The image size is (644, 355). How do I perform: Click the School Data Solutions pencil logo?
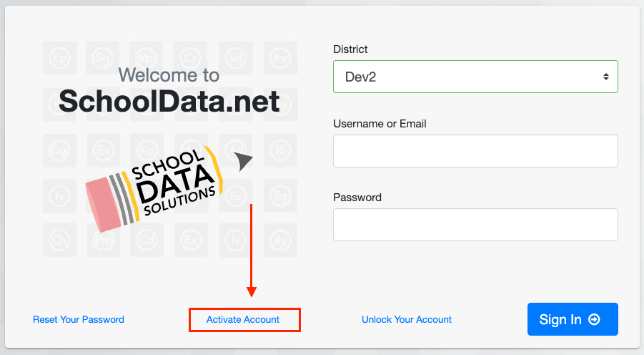coord(154,189)
